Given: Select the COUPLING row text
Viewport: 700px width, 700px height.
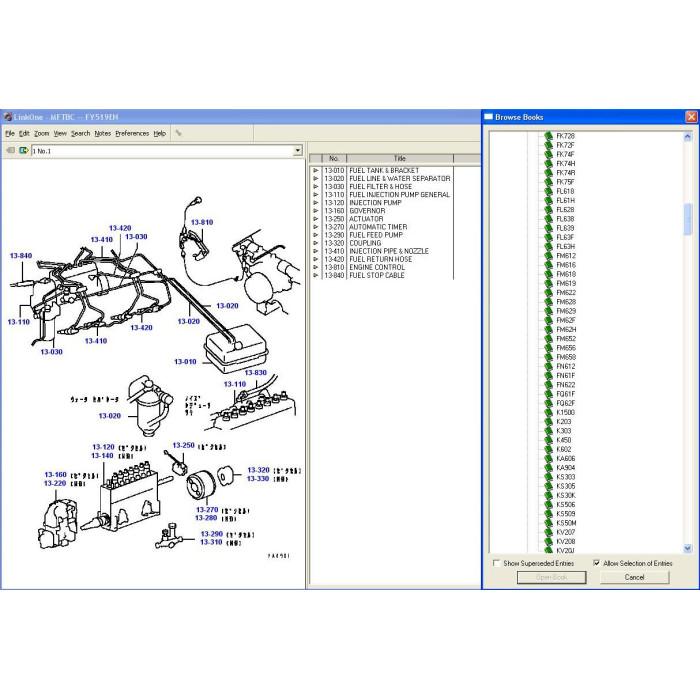Looking at the screenshot, I should [365, 243].
